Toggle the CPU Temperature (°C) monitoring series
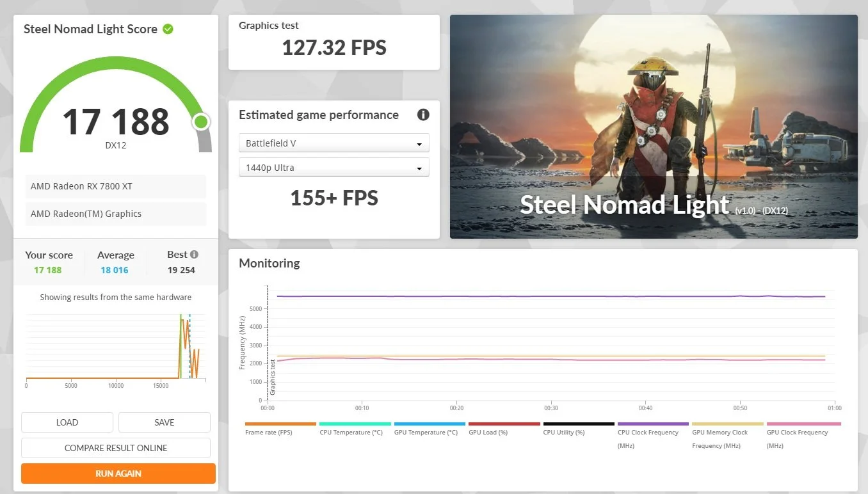Viewport: 868px width, 494px height. pyautogui.click(x=355, y=423)
